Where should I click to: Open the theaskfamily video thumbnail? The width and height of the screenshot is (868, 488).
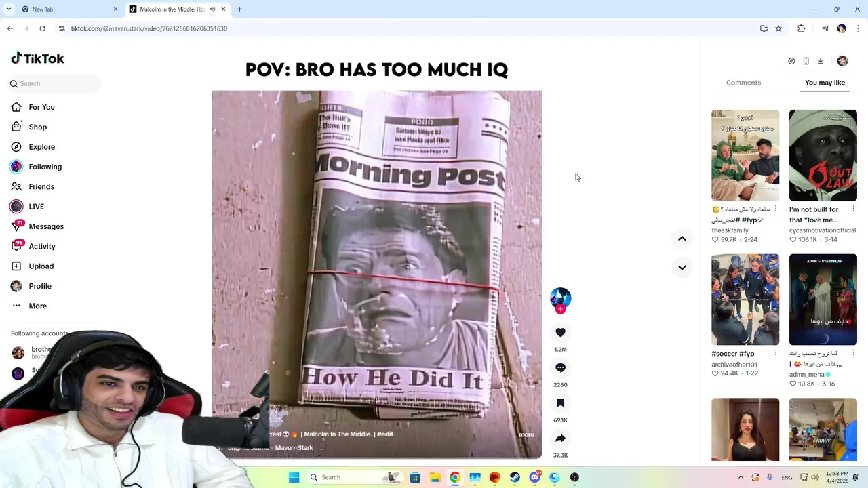click(745, 155)
